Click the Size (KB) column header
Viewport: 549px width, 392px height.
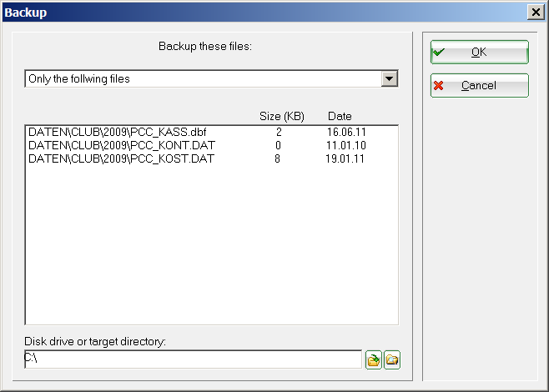[x=281, y=116]
